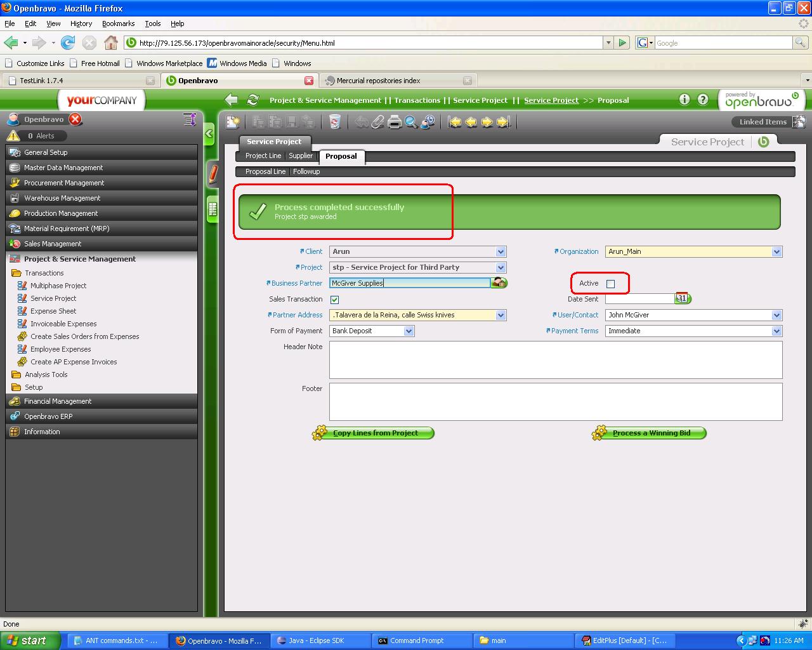Open the Followup sub-tab

tap(306, 171)
